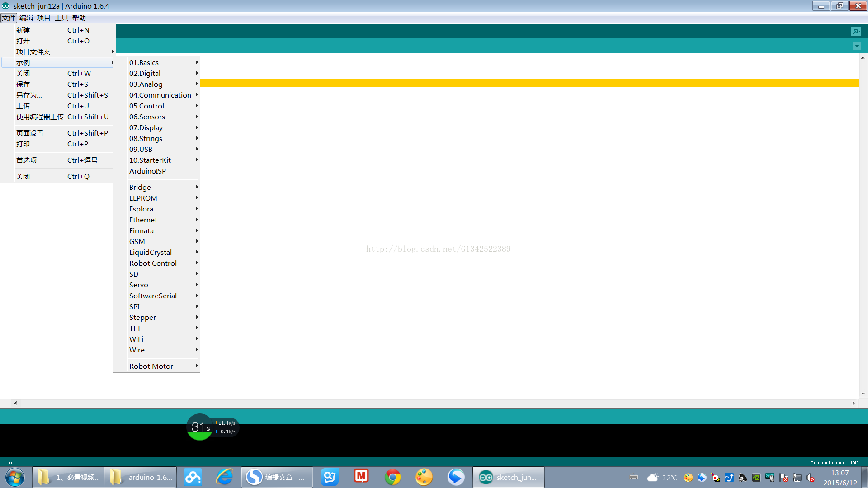868x488 pixels.
Task: Open Google Chrome from the taskbar
Action: click(x=392, y=477)
